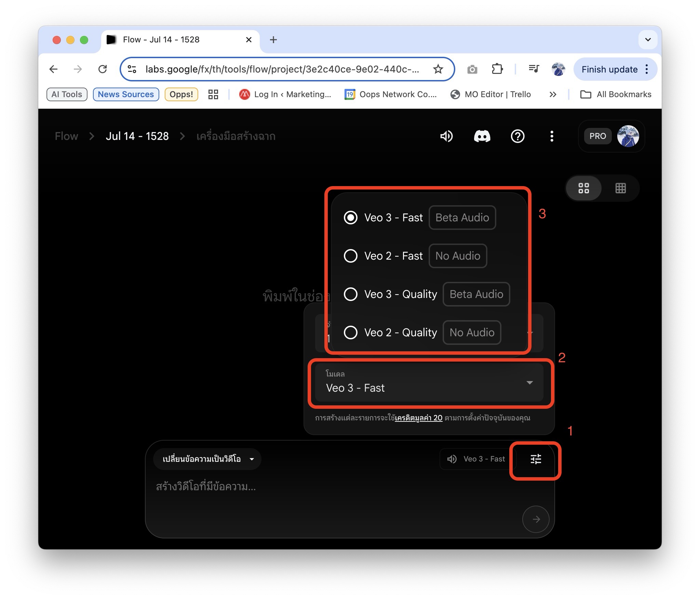Bookmark this page with the star icon
This screenshot has height=600, width=700.
tap(438, 69)
